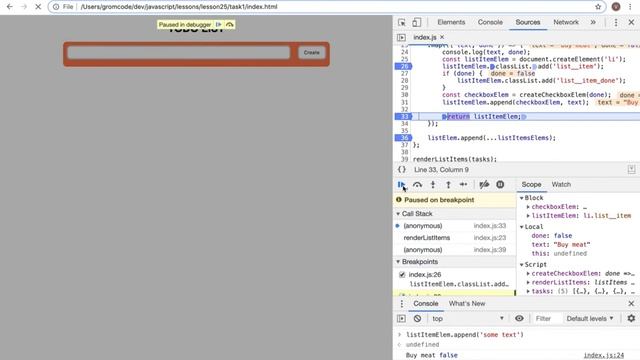Toggle breakpoint on line 36
640x360 pixels.
click(x=403, y=138)
